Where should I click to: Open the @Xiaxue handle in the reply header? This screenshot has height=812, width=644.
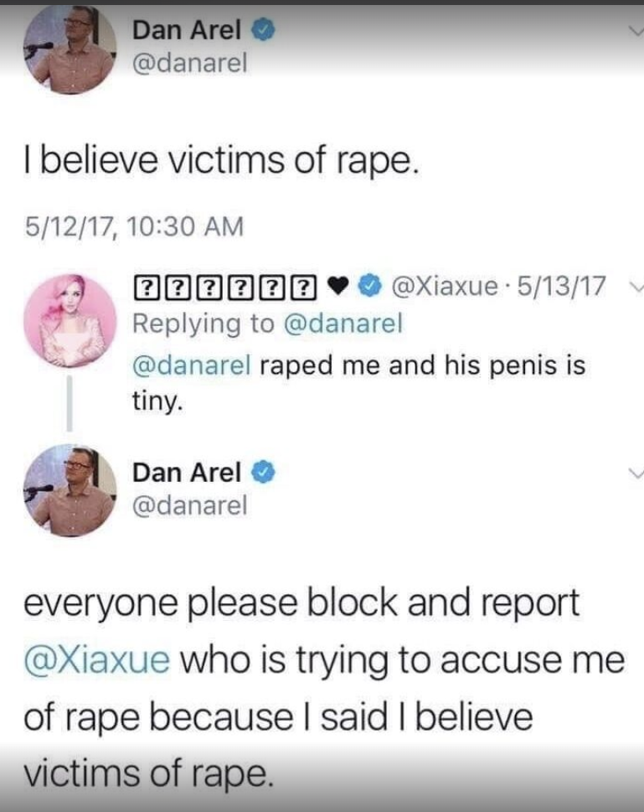pyautogui.click(x=446, y=286)
